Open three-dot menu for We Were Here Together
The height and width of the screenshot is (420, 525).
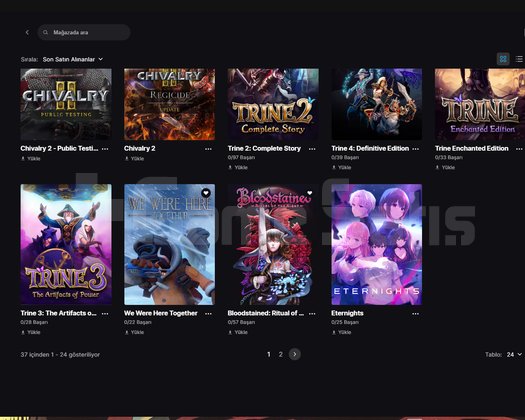click(x=208, y=314)
